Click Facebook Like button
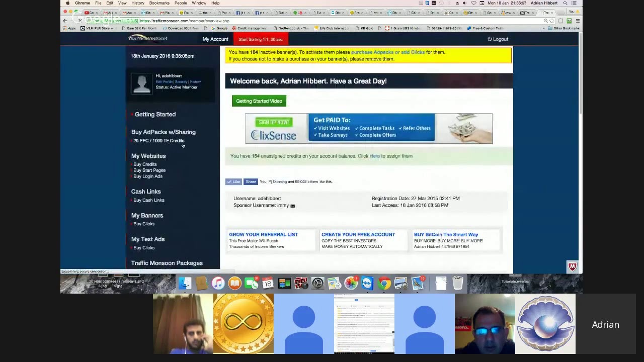This screenshot has width=644, height=362. (x=233, y=182)
